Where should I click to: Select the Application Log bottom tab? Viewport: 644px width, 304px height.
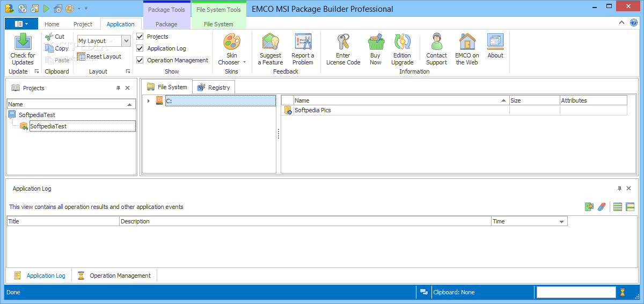click(40, 276)
